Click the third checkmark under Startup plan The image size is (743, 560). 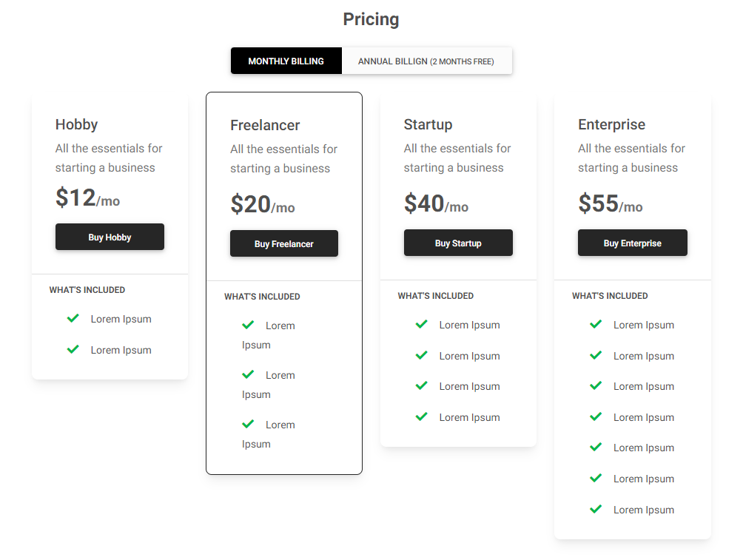tap(421, 385)
